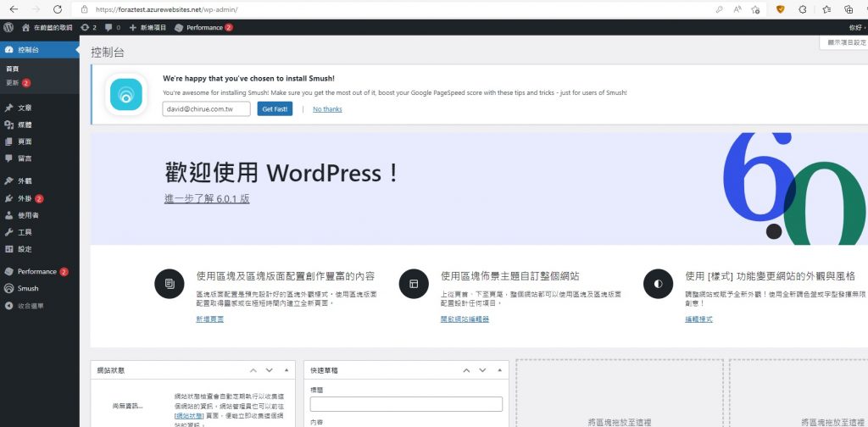Viewport: 868px width, 427px height.
Task: Click the browser address bar URL
Action: (x=167, y=9)
